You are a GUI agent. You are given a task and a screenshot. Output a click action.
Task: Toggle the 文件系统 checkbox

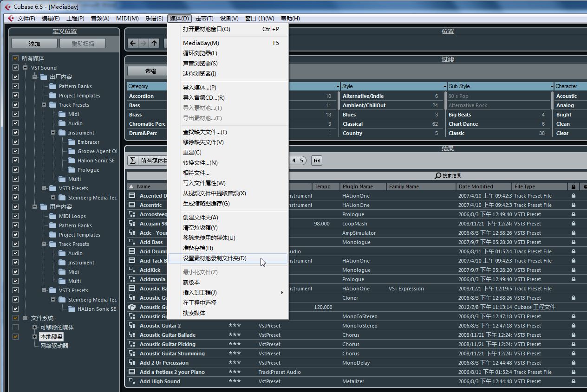pos(16,318)
